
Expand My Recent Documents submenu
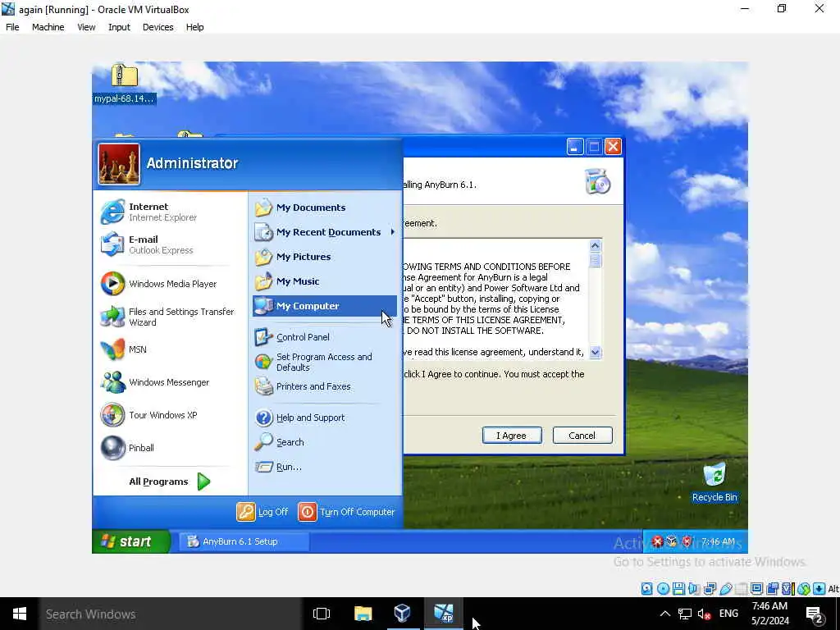pyautogui.click(x=325, y=232)
